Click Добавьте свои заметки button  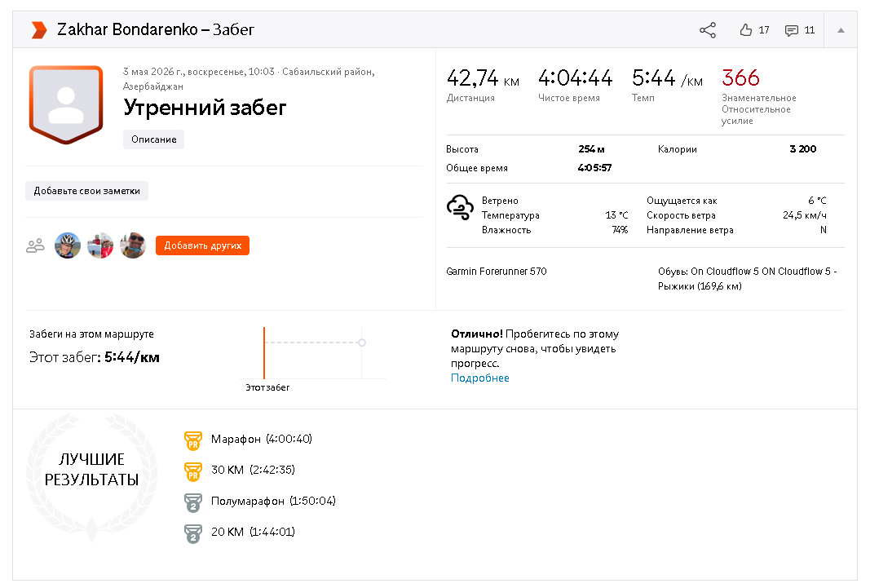click(86, 191)
